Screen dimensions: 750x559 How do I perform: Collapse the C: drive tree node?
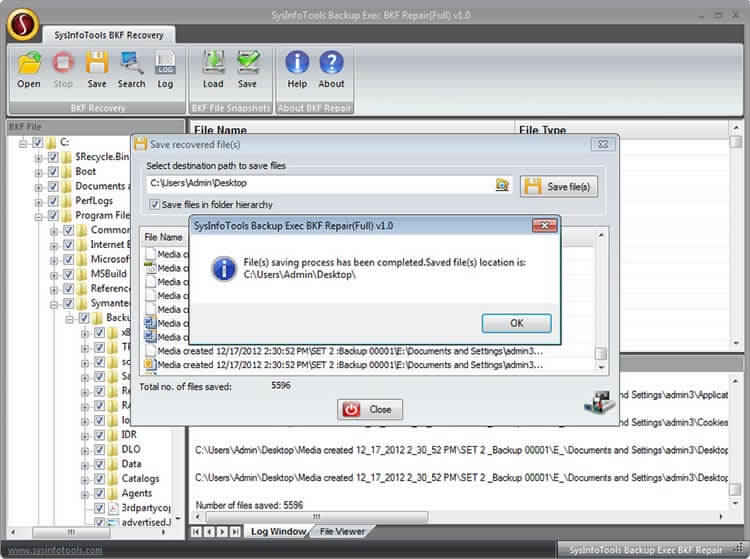[x=22, y=143]
